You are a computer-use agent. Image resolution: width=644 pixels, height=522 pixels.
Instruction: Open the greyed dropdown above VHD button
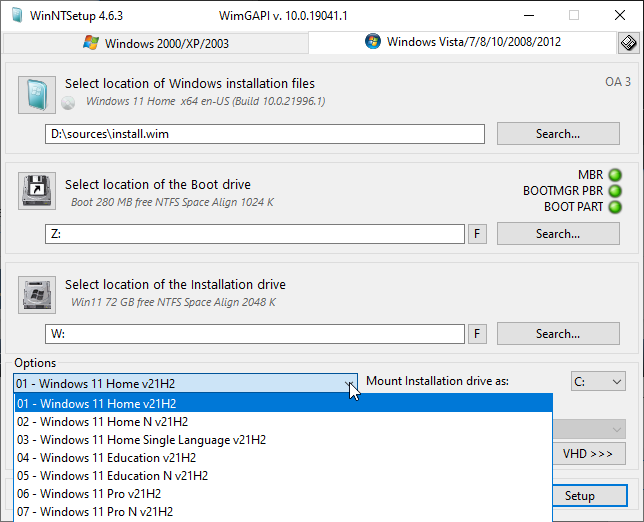[x=589, y=429]
